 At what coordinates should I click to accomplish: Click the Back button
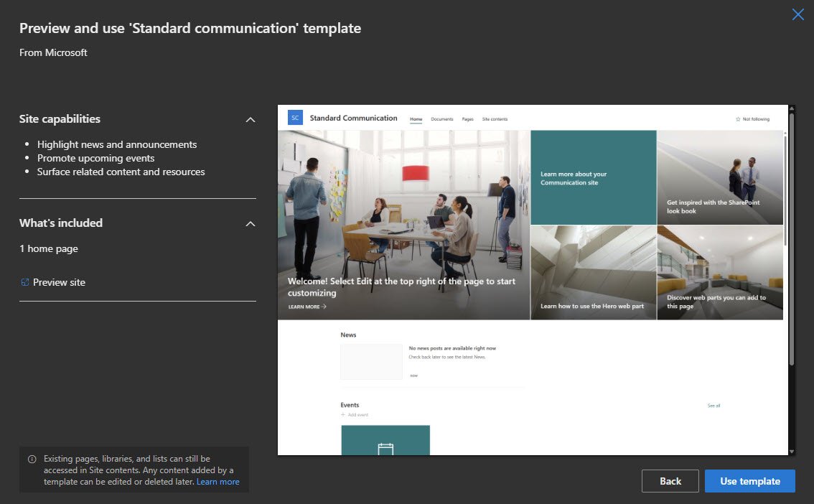point(670,481)
